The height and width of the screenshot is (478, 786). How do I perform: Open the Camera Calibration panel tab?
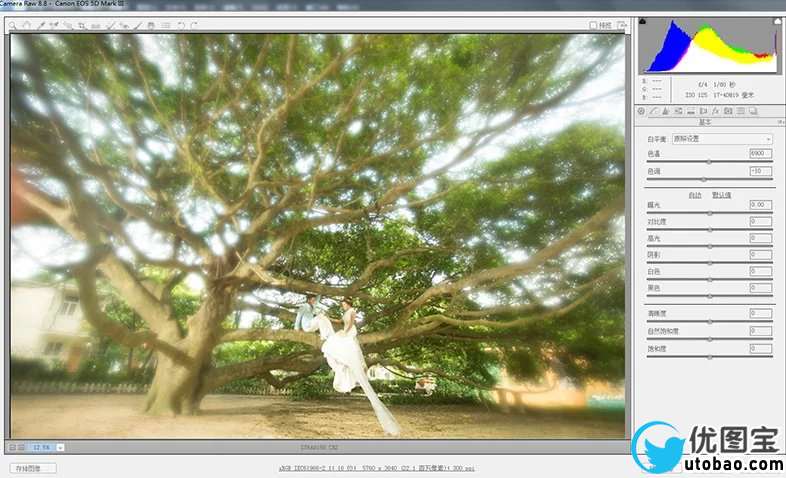click(x=728, y=111)
